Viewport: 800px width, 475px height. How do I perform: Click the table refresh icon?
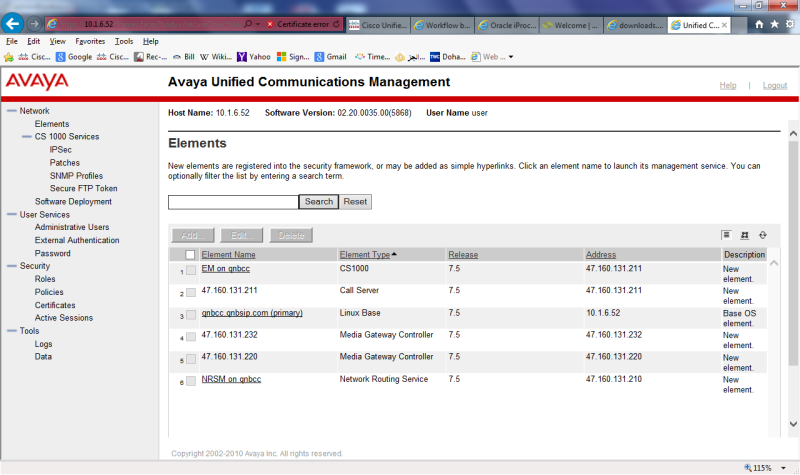click(763, 235)
